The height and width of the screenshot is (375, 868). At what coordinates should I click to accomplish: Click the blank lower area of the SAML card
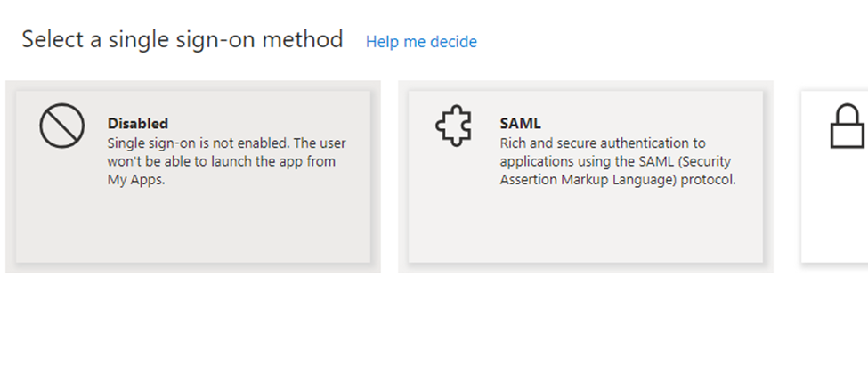[586, 227]
